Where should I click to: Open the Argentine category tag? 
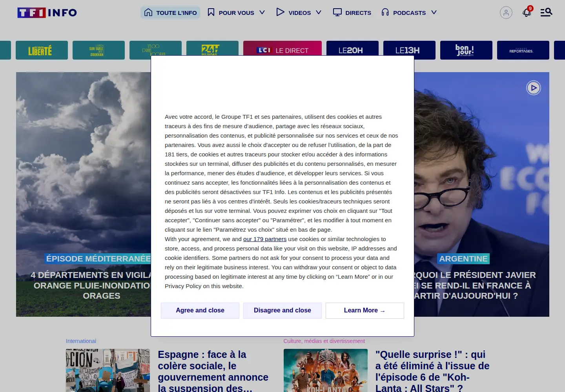pos(463,259)
